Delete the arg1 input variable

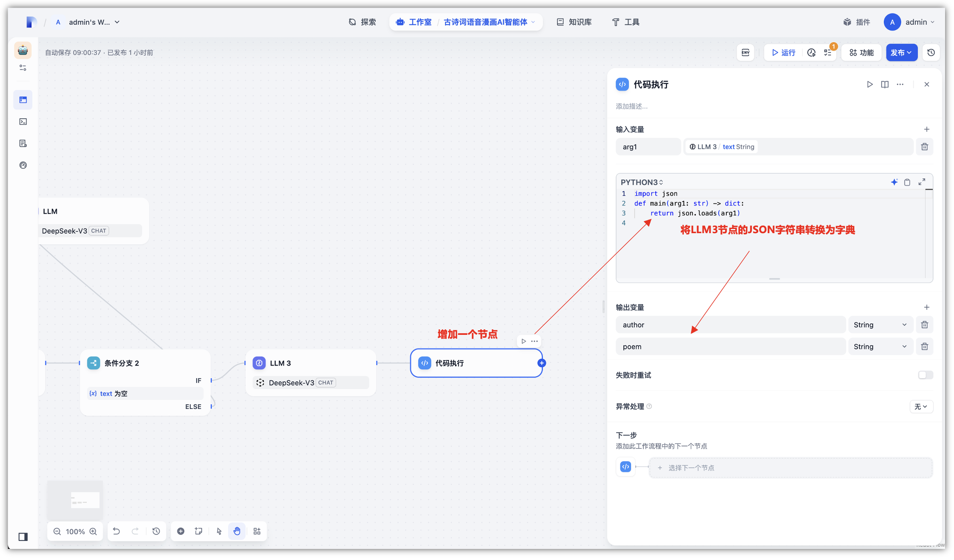pyautogui.click(x=924, y=147)
